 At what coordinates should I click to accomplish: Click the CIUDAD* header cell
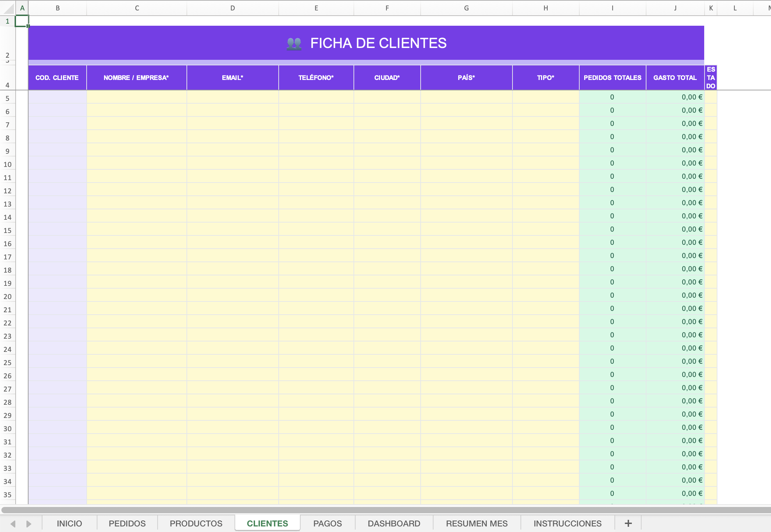pos(387,78)
